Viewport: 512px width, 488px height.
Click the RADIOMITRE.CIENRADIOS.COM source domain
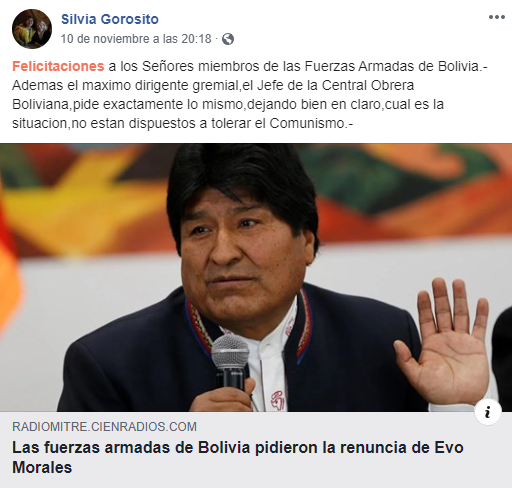point(104,427)
